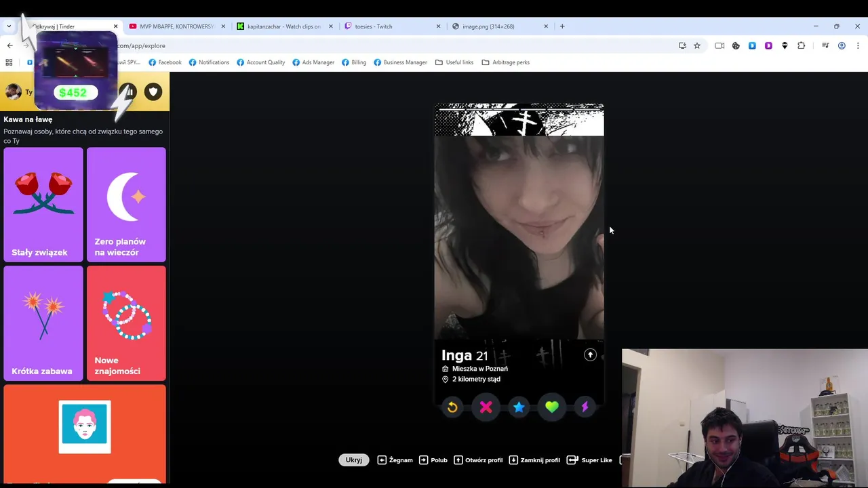Click the Ukryj shortcuts button

point(354,460)
